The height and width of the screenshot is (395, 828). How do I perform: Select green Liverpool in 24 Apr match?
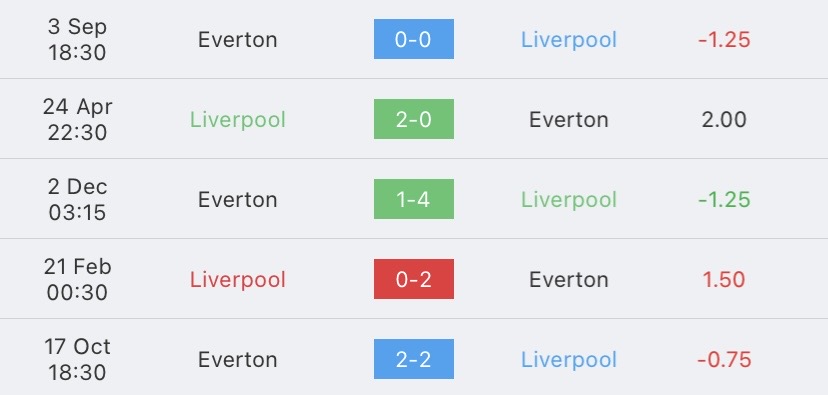point(238,120)
